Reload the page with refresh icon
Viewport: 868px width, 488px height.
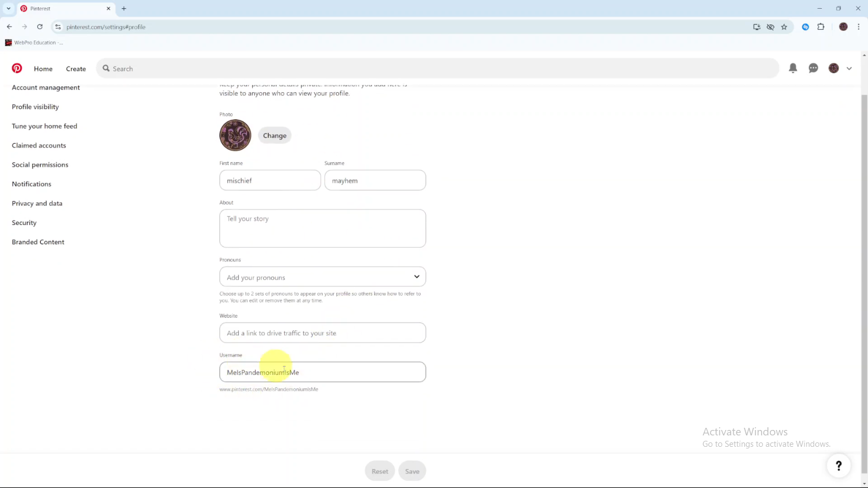tap(40, 27)
